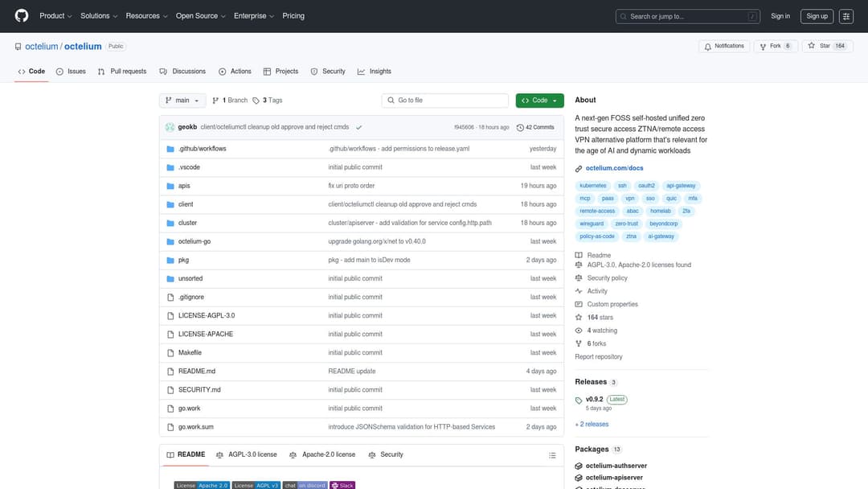Click the LICENSE-AGPL-3.0 file name
The height and width of the screenshot is (489, 868).
click(207, 315)
